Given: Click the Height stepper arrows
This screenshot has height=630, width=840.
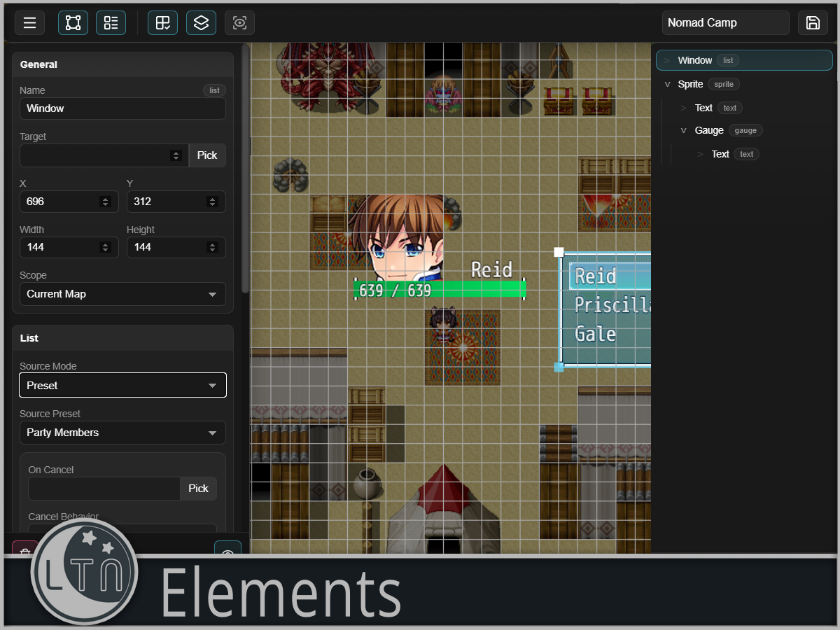Looking at the screenshot, I should tap(213, 247).
